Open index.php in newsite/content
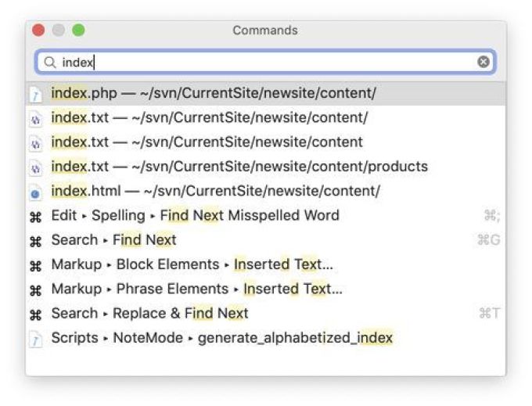 [266, 93]
